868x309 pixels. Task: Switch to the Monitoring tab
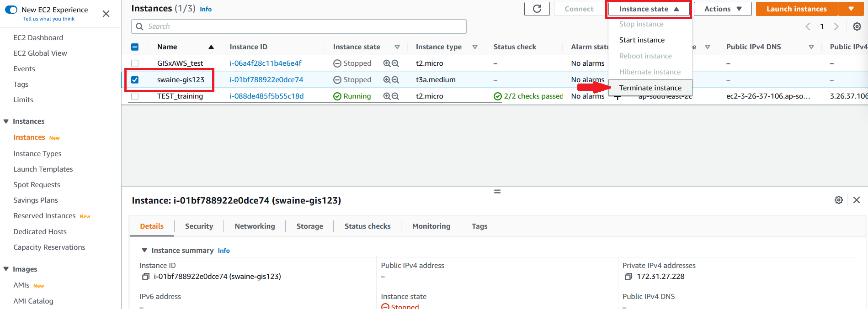pos(431,226)
